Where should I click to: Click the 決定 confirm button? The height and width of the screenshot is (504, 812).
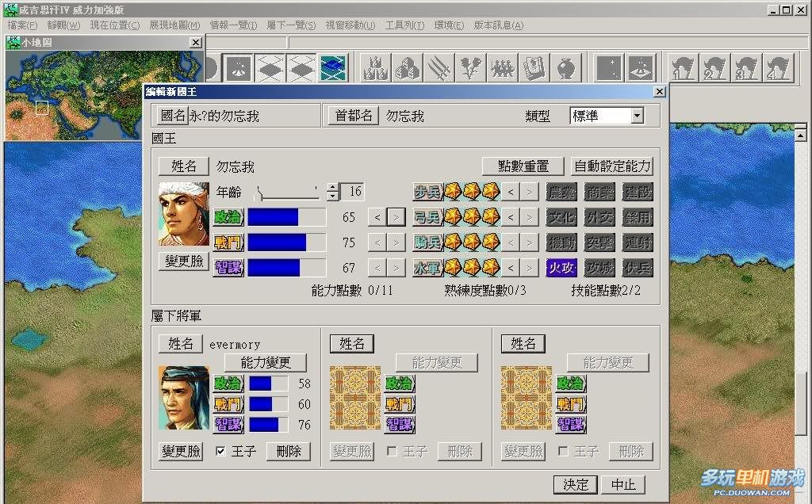click(x=576, y=484)
